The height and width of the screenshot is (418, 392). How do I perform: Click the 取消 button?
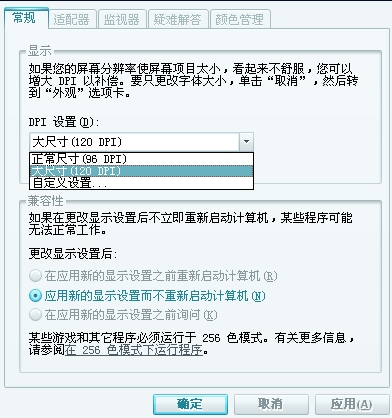coord(271,404)
